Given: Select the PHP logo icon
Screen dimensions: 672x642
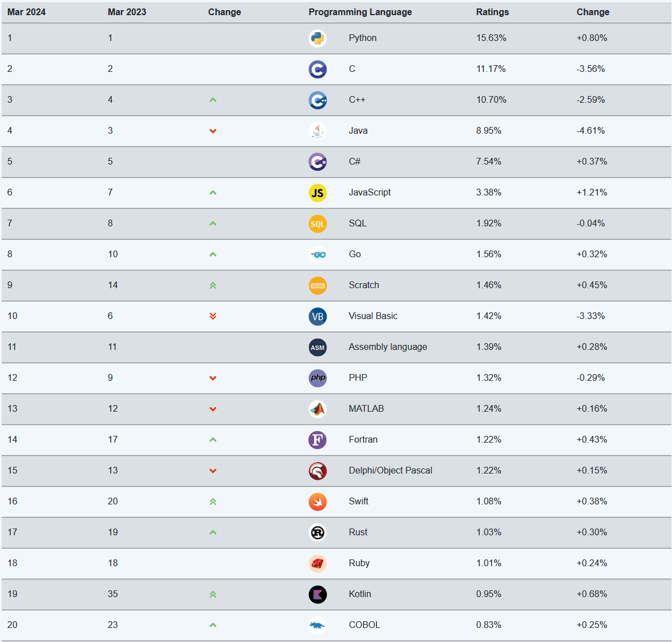Looking at the screenshot, I should point(317,378).
